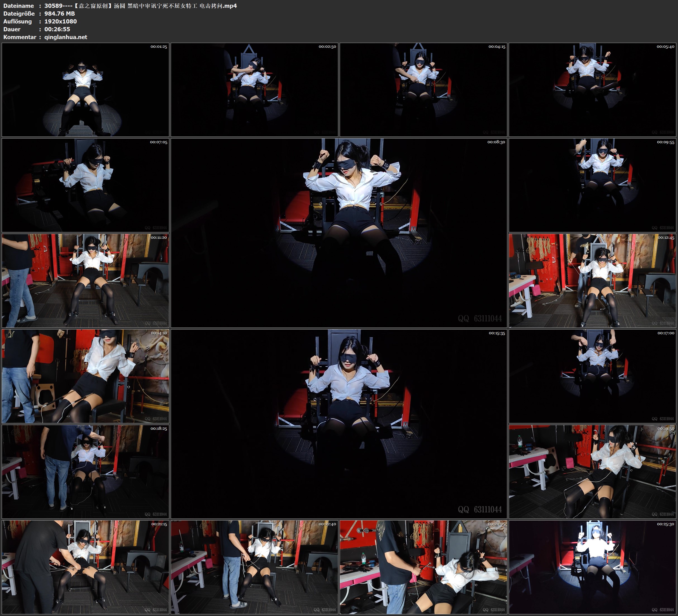Open the final 00:25:30 frame
Viewport: 678px width, 616px height.
pyautogui.click(x=592, y=567)
